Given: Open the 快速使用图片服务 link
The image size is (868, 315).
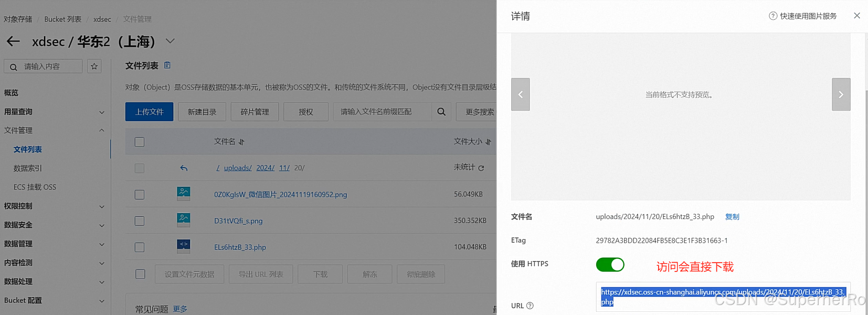Looking at the screenshot, I should 808,16.
